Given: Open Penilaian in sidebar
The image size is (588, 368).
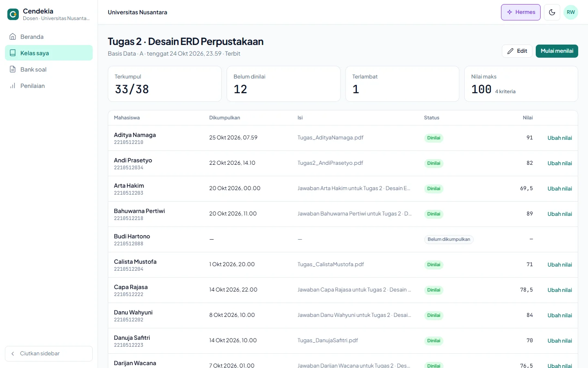Looking at the screenshot, I should coord(49,86).
